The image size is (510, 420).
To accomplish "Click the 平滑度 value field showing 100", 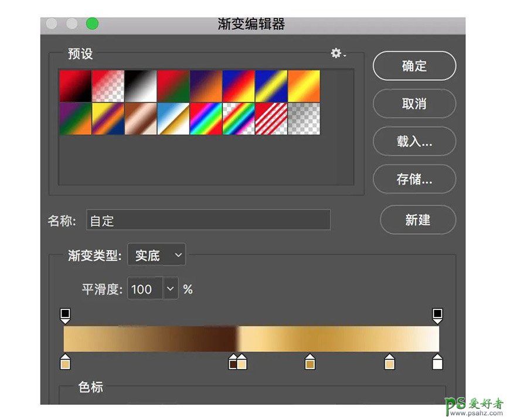I will [x=145, y=288].
